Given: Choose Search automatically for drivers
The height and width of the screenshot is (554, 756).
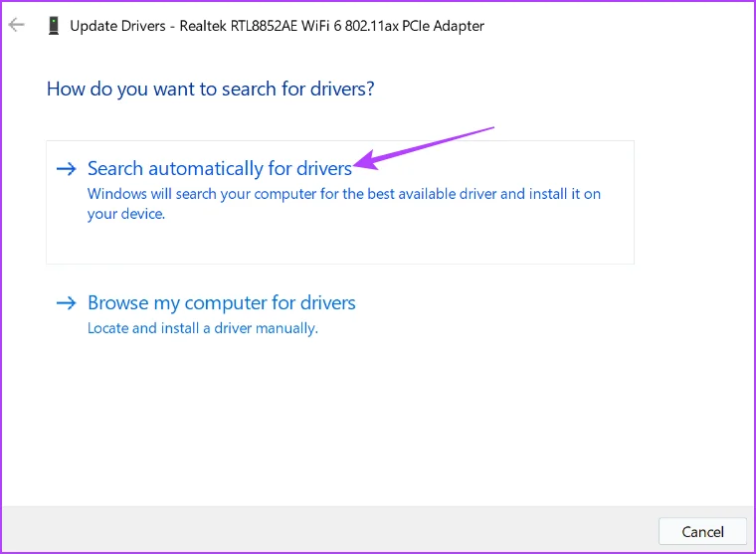Looking at the screenshot, I should coord(340,202).
